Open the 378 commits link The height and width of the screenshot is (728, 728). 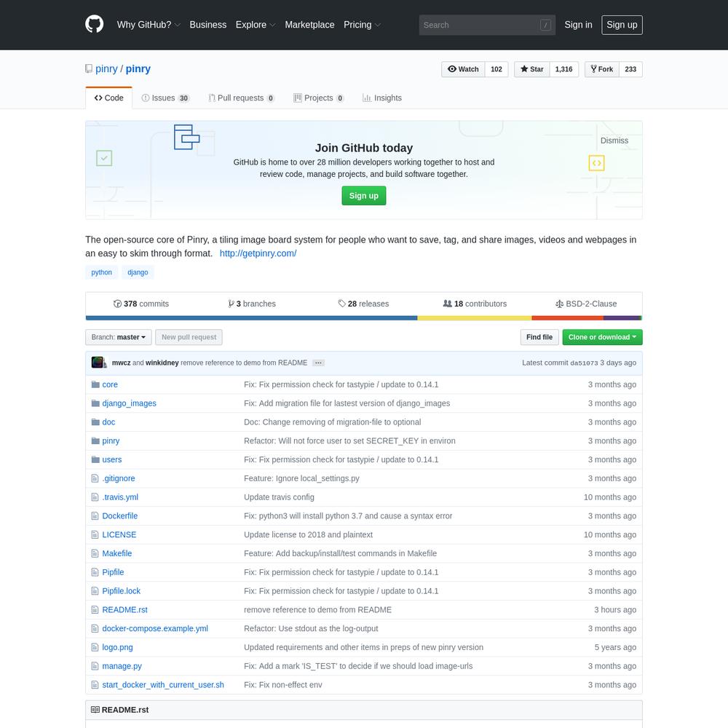tap(141, 304)
